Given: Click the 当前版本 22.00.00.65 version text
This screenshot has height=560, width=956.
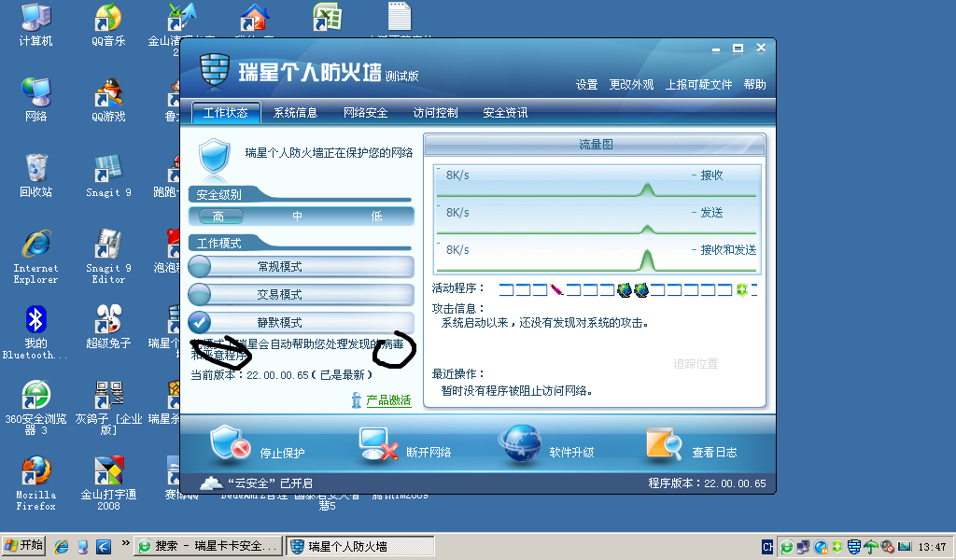Looking at the screenshot, I should [x=281, y=375].
